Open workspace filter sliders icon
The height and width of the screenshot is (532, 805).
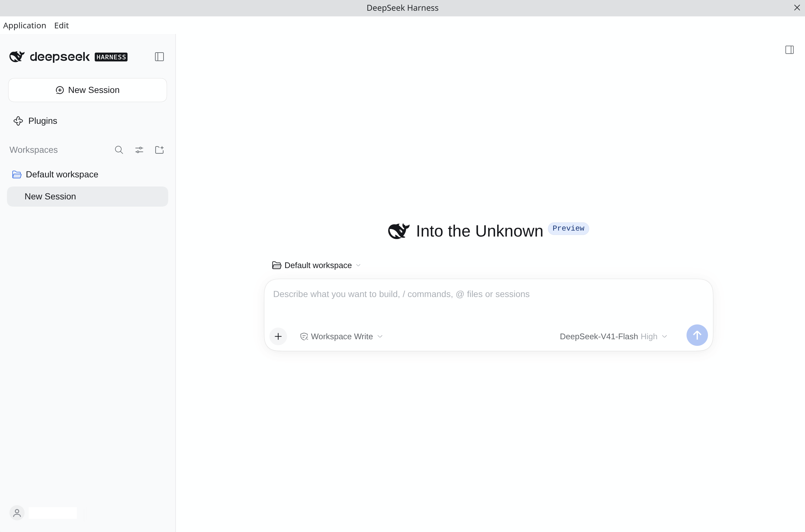[139, 150]
